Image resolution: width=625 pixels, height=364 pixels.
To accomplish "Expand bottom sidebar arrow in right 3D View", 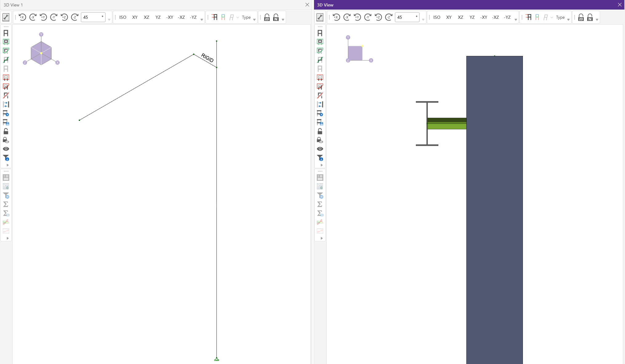I will 322,238.
